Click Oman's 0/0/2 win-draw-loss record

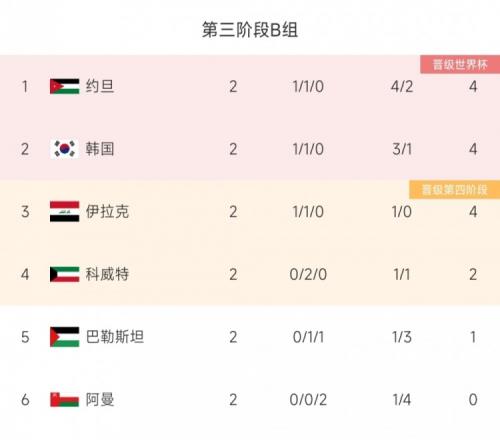(x=308, y=400)
